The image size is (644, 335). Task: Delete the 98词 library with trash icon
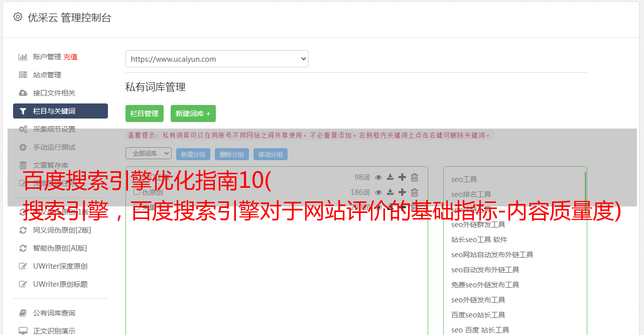[415, 177]
